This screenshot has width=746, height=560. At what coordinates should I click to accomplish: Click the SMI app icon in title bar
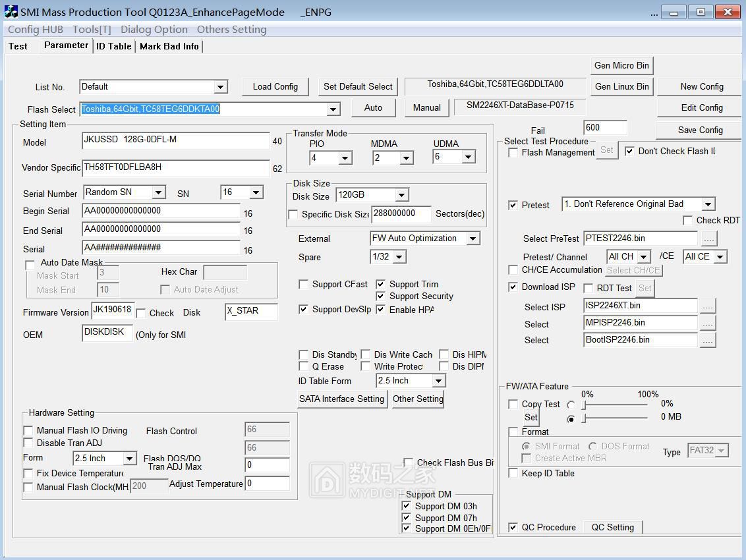tap(11, 12)
